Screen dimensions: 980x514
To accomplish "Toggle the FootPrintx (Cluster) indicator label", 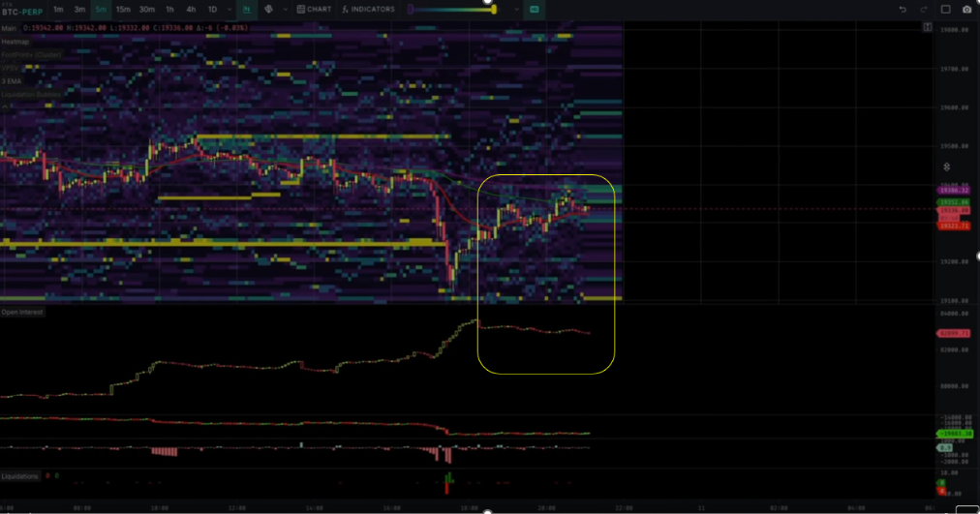I will coord(31,55).
